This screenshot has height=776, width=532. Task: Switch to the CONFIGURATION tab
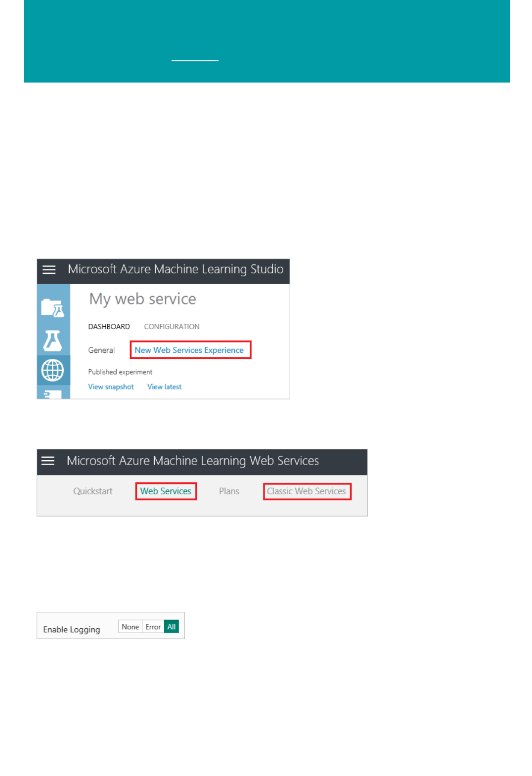tap(172, 327)
